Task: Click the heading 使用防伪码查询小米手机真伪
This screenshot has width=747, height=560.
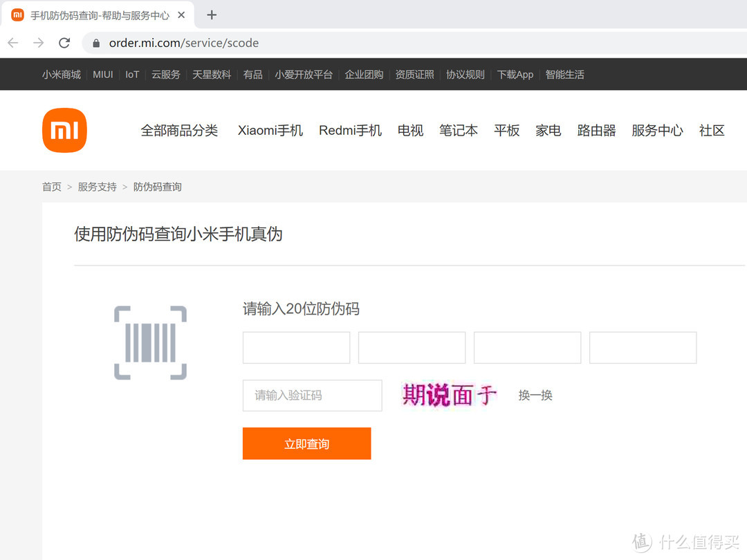Action: pyautogui.click(x=178, y=234)
